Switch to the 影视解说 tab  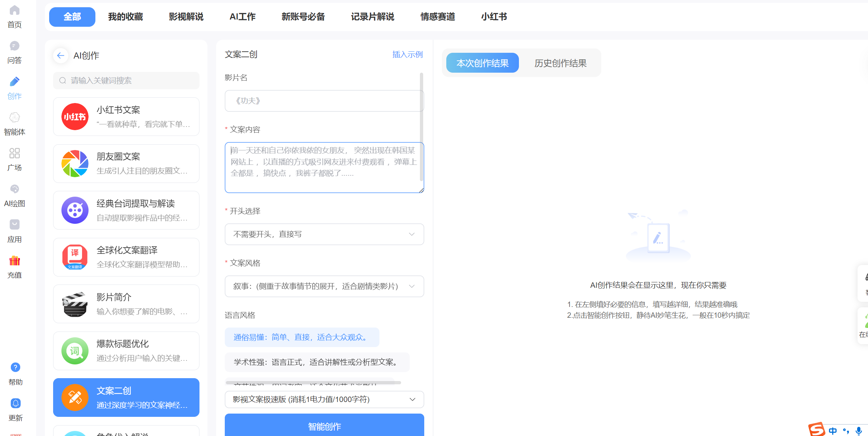point(186,17)
